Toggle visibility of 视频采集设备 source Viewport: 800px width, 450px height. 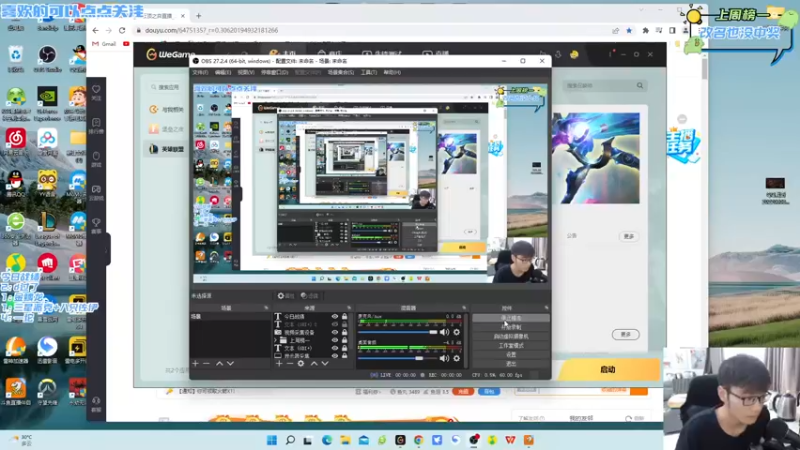[335, 332]
